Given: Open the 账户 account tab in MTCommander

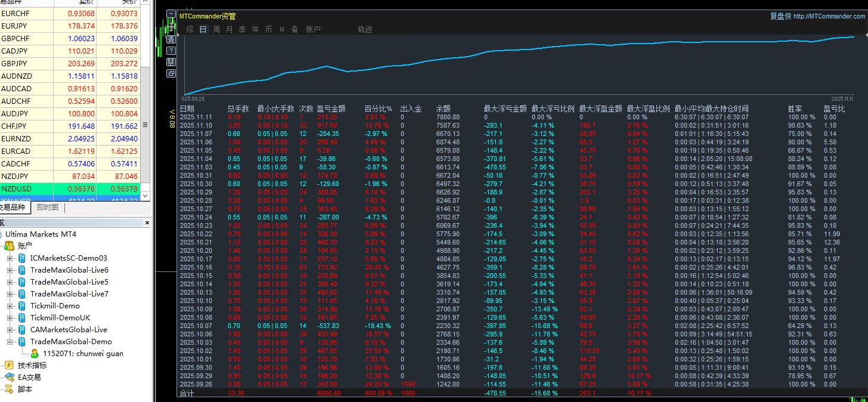Looking at the screenshot, I should (x=313, y=29).
